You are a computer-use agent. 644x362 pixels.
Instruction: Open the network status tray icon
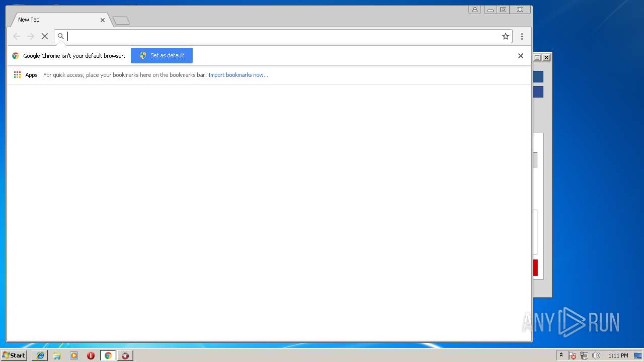584,355
